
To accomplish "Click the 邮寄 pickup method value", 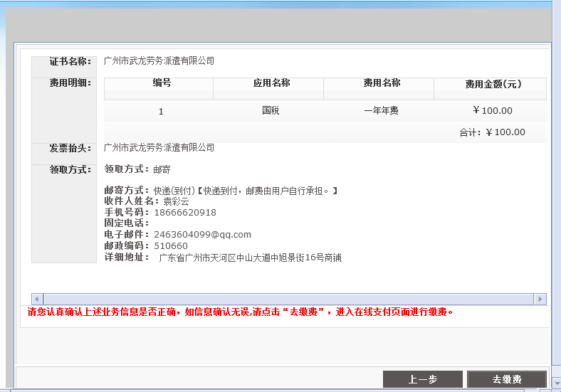I will pos(162,169).
